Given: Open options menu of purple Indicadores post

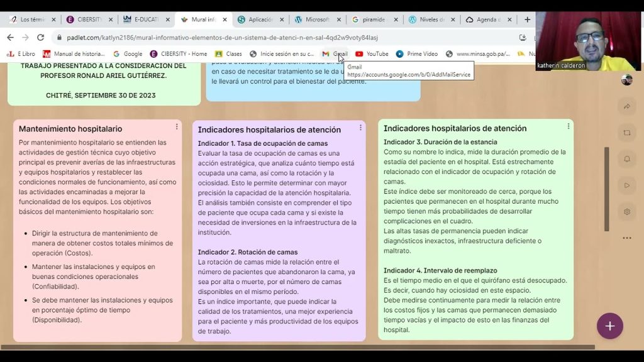Looking at the screenshot, I should tap(360, 128).
